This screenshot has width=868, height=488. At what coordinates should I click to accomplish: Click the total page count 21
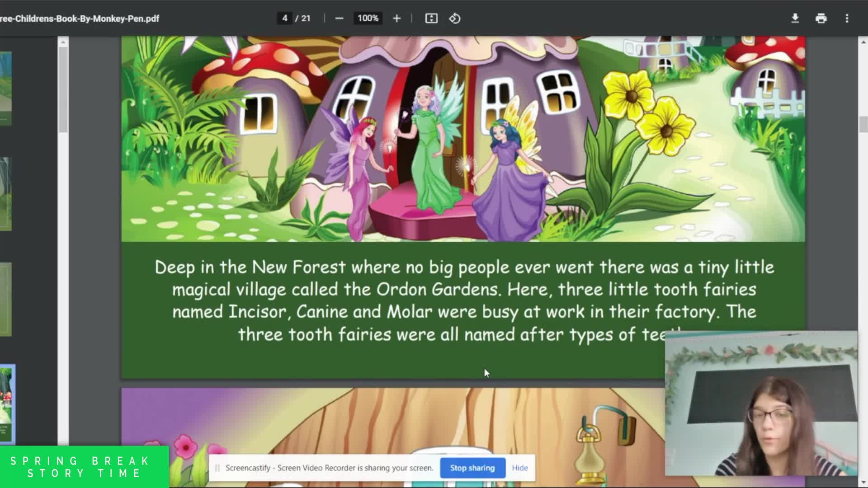306,19
